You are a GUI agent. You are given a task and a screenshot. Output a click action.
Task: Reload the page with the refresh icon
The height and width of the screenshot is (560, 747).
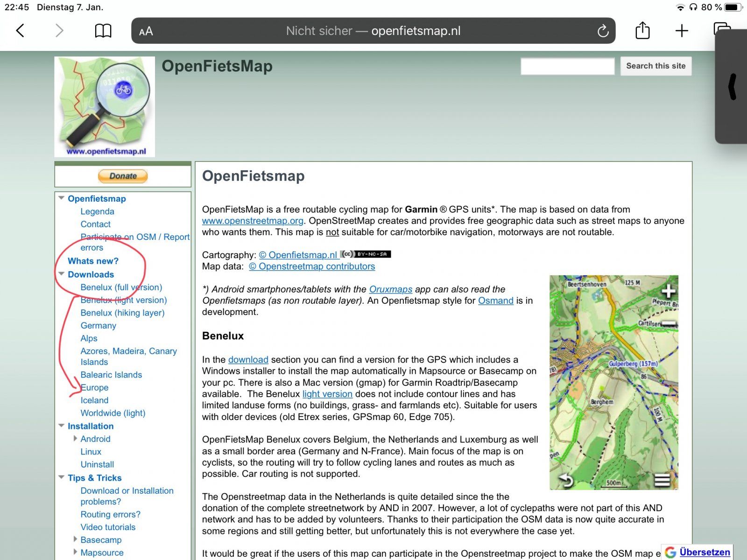[603, 31]
